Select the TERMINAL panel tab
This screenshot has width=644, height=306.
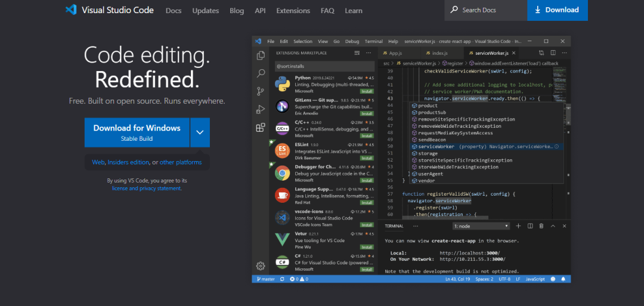point(394,226)
